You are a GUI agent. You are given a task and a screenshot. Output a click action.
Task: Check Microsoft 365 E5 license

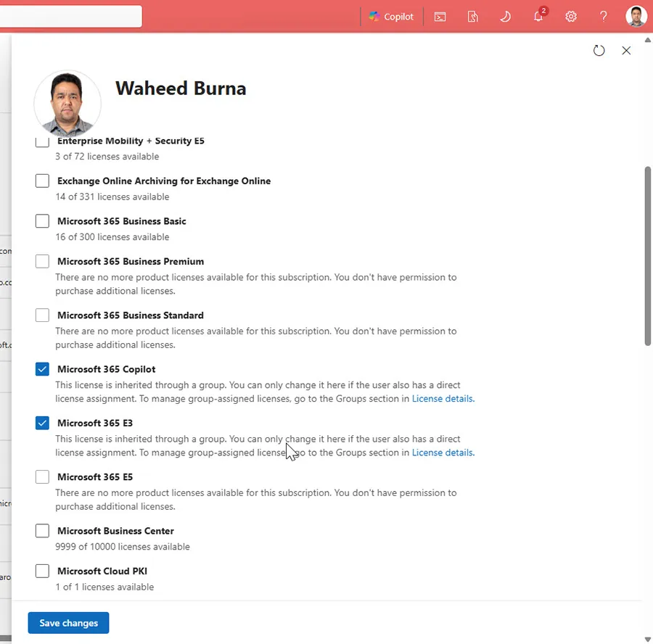[42, 476]
